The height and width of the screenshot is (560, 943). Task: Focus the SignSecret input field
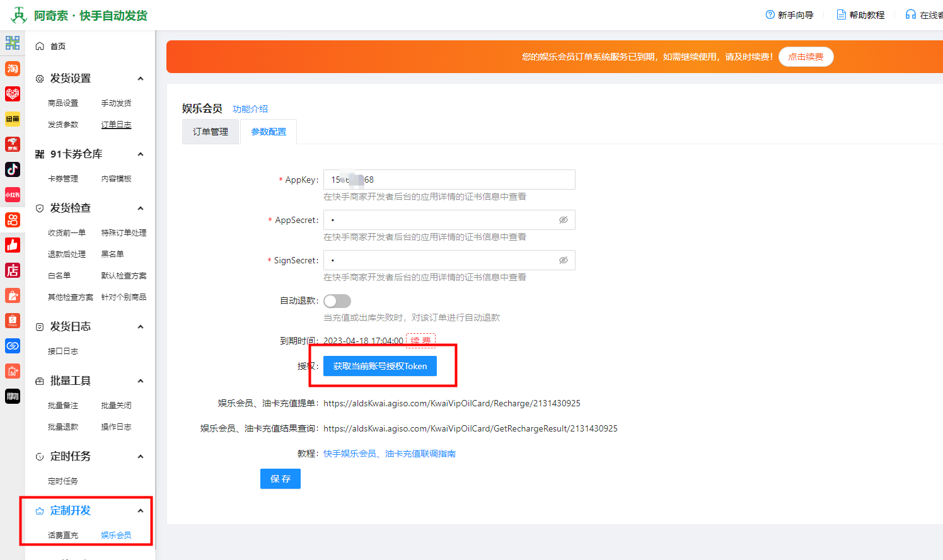[x=449, y=260]
